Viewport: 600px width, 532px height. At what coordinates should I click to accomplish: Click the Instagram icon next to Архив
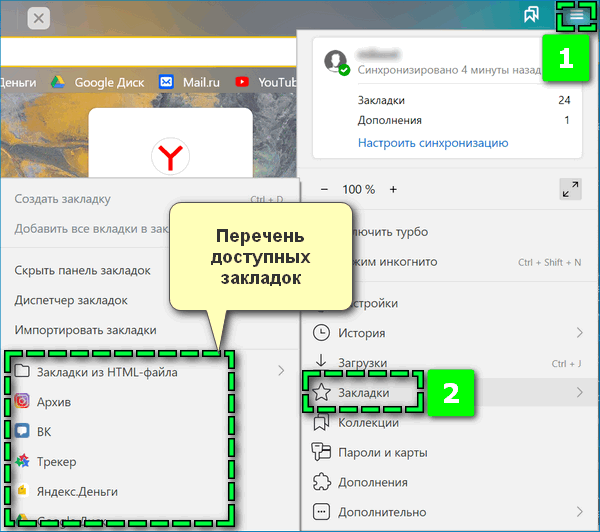tap(22, 401)
